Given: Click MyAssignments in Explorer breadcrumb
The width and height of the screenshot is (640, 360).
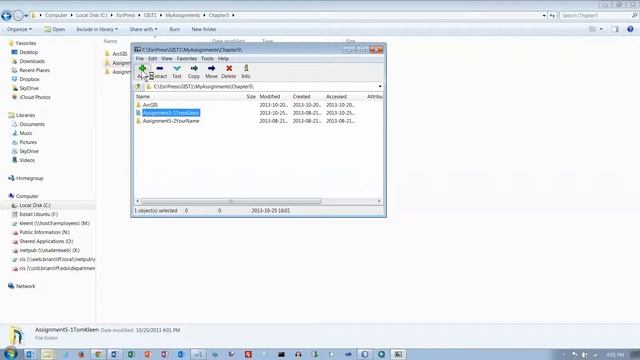Looking at the screenshot, I should (182, 16).
